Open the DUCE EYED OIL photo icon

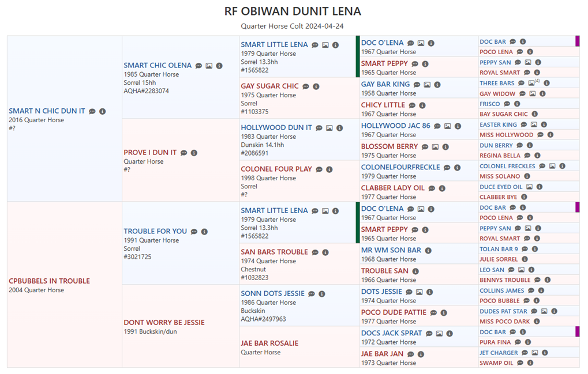pyautogui.click(x=529, y=187)
